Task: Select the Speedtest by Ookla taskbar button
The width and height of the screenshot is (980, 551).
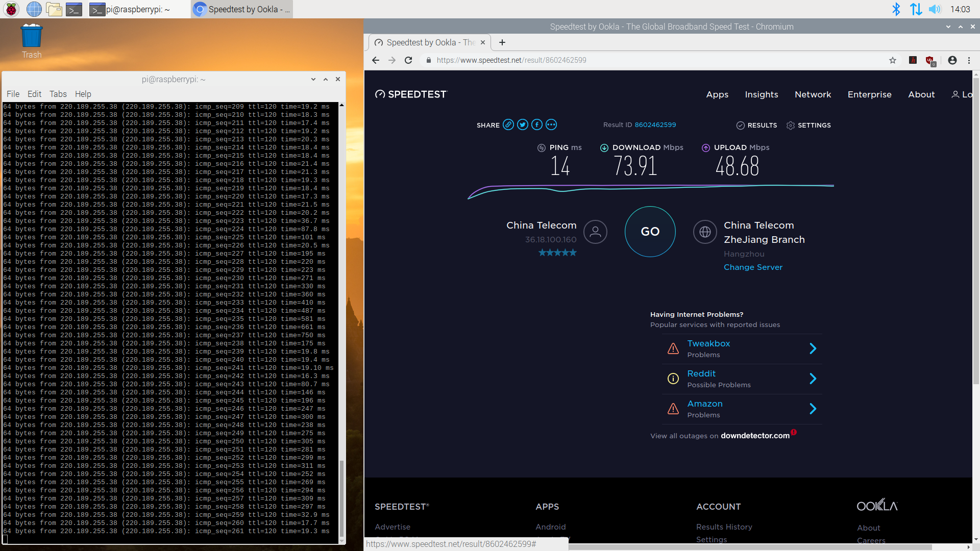Action: [242, 9]
